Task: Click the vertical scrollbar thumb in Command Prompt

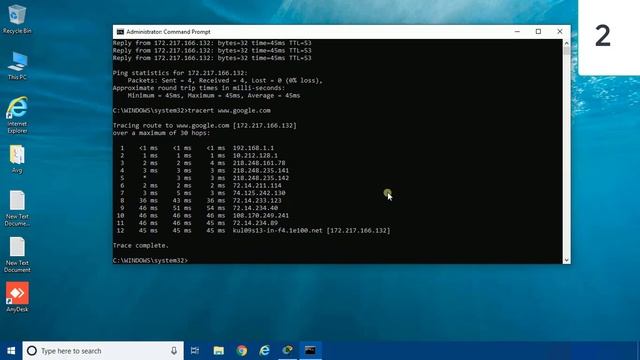Action: pos(567,51)
